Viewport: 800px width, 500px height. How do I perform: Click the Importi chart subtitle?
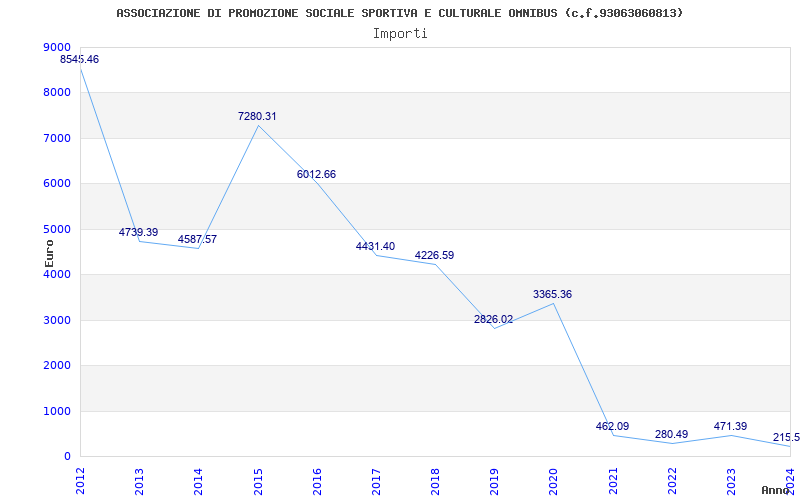pos(400,34)
